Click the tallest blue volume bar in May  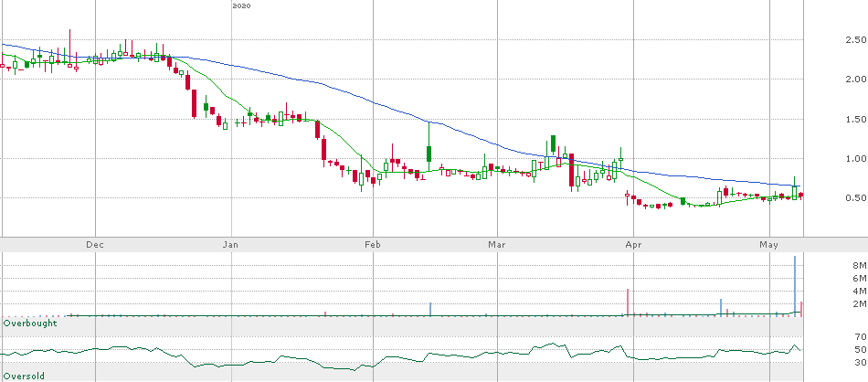(796, 286)
